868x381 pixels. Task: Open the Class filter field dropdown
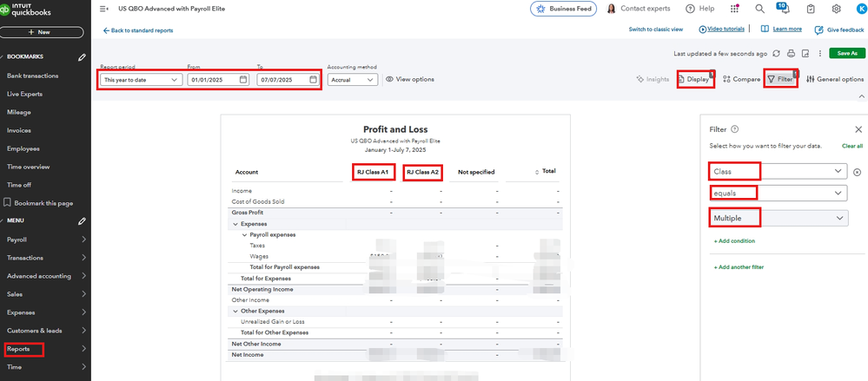(779, 172)
